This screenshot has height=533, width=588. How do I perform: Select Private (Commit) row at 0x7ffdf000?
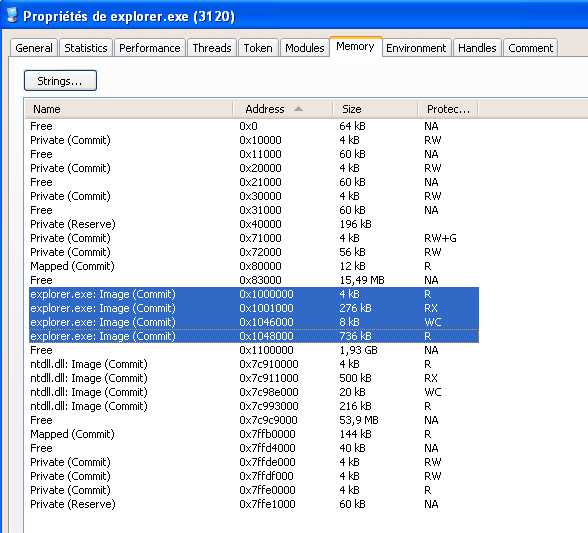(x=254, y=476)
